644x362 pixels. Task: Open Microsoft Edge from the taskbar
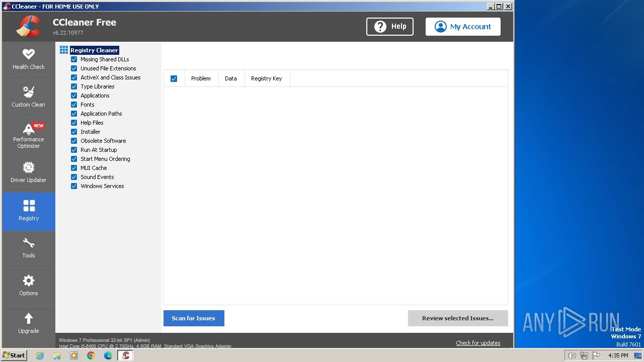coord(108,355)
